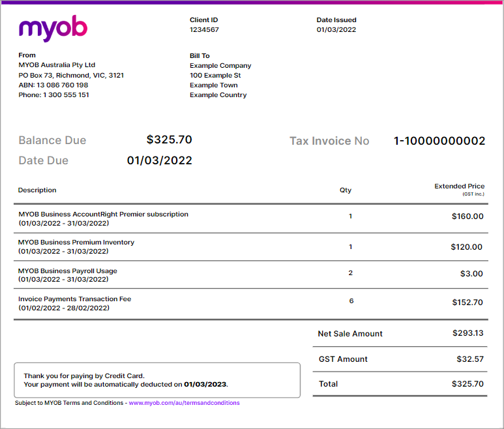Select the Tax Invoice number 1-10000000002
Screen dimensions: 504x429
point(439,141)
